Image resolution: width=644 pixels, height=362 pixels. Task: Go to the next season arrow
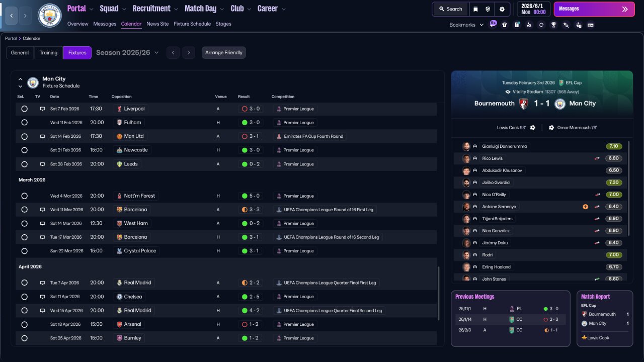click(189, 53)
